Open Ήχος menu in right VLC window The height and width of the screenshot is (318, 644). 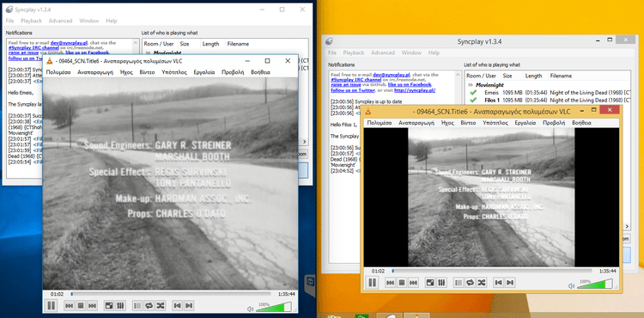[x=447, y=123]
